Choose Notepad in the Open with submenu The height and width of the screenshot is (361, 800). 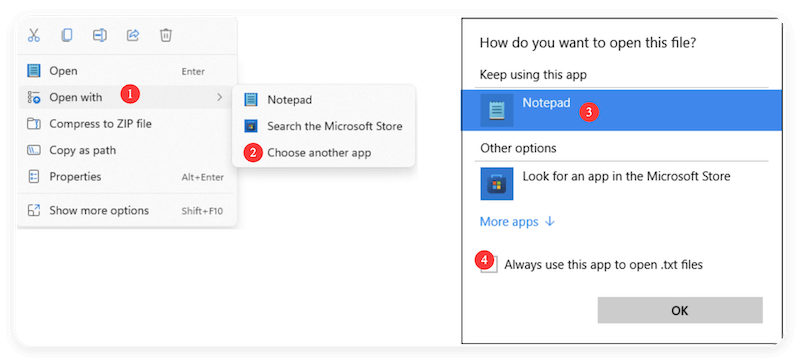point(323,99)
